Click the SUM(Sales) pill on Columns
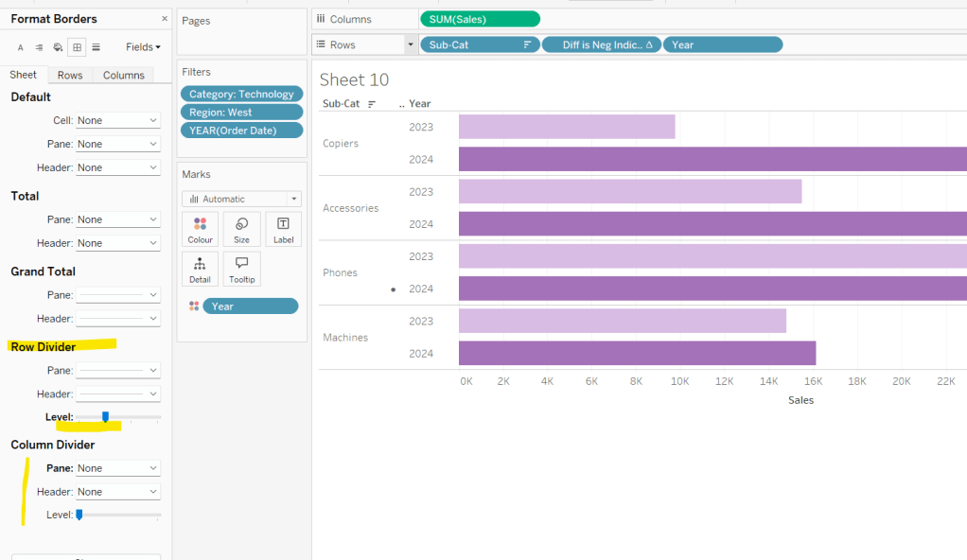This screenshot has width=967, height=560. pyautogui.click(x=480, y=19)
